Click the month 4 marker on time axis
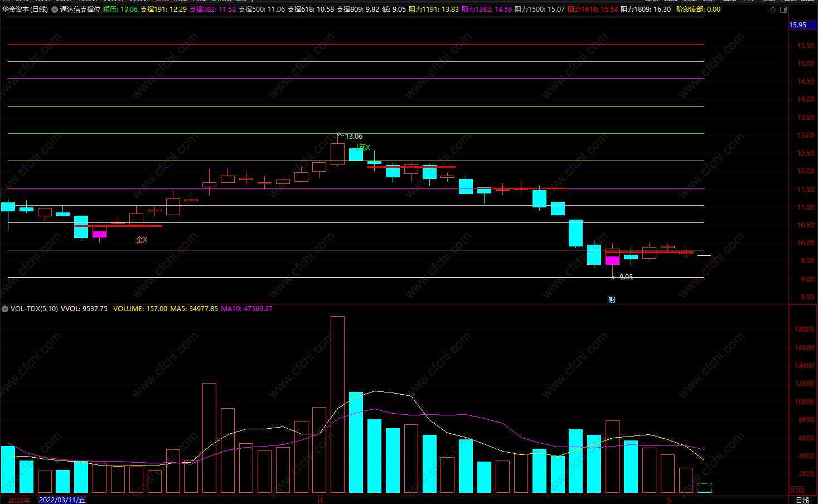818x504 pixels. click(x=321, y=500)
